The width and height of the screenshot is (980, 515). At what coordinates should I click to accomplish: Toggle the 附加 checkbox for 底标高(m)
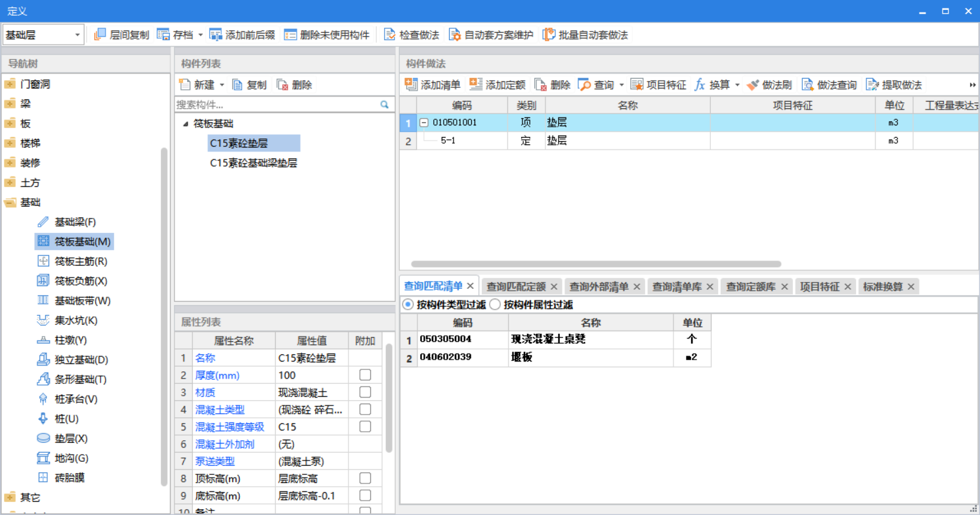coord(365,495)
